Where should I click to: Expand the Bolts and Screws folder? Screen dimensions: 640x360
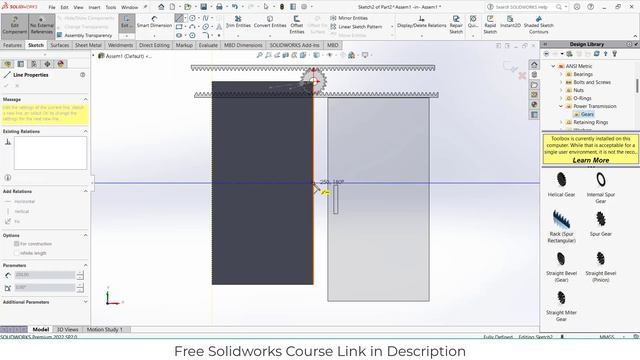pyautogui.click(x=561, y=82)
